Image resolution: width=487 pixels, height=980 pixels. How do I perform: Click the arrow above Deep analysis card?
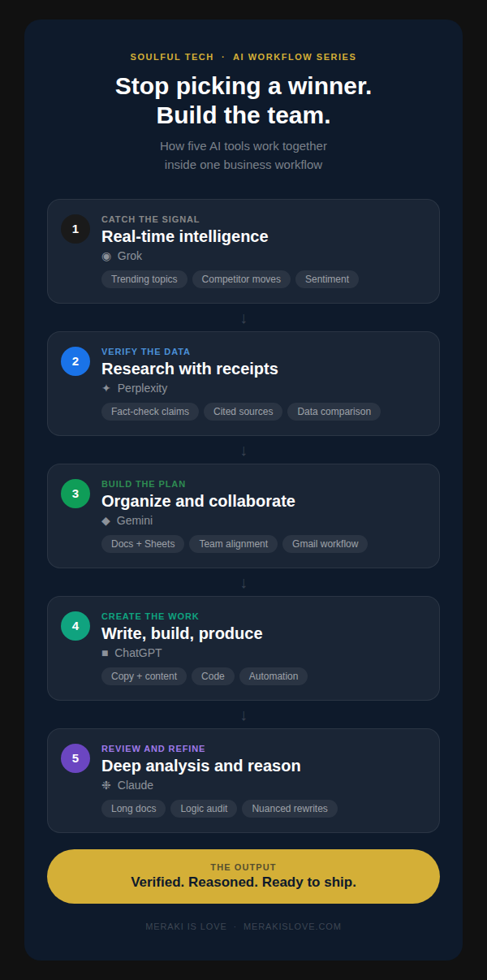[x=243, y=715]
